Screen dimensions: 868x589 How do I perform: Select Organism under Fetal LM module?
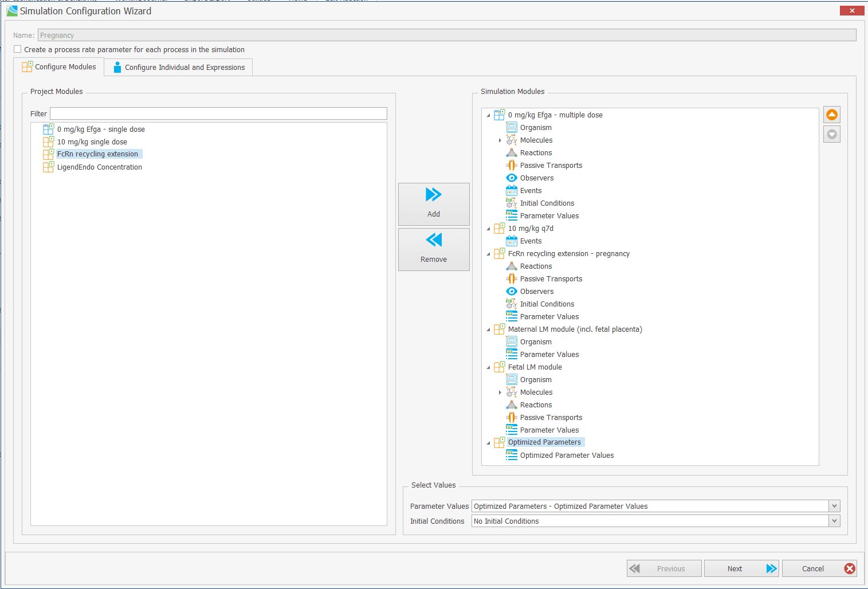[x=536, y=380]
